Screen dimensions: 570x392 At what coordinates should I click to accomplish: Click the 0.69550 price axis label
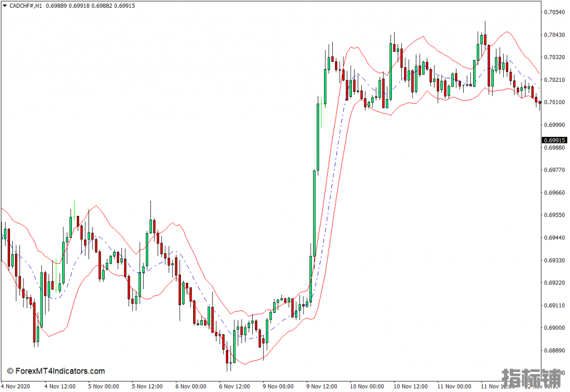(554, 215)
